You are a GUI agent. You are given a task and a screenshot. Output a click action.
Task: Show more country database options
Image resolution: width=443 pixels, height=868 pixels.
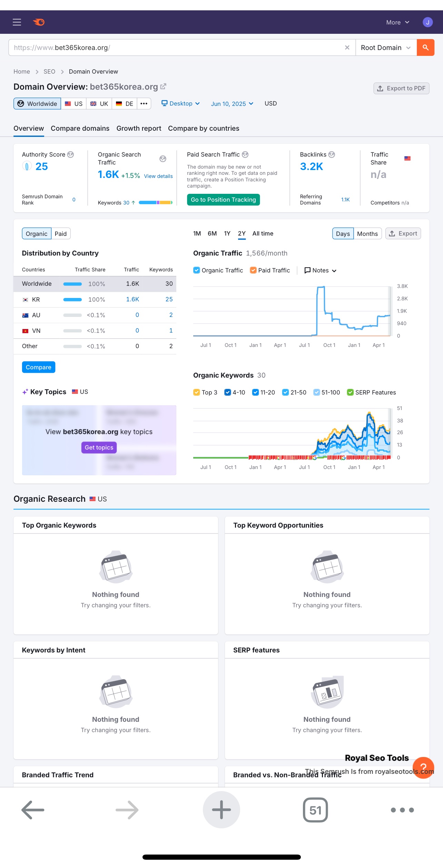click(144, 103)
